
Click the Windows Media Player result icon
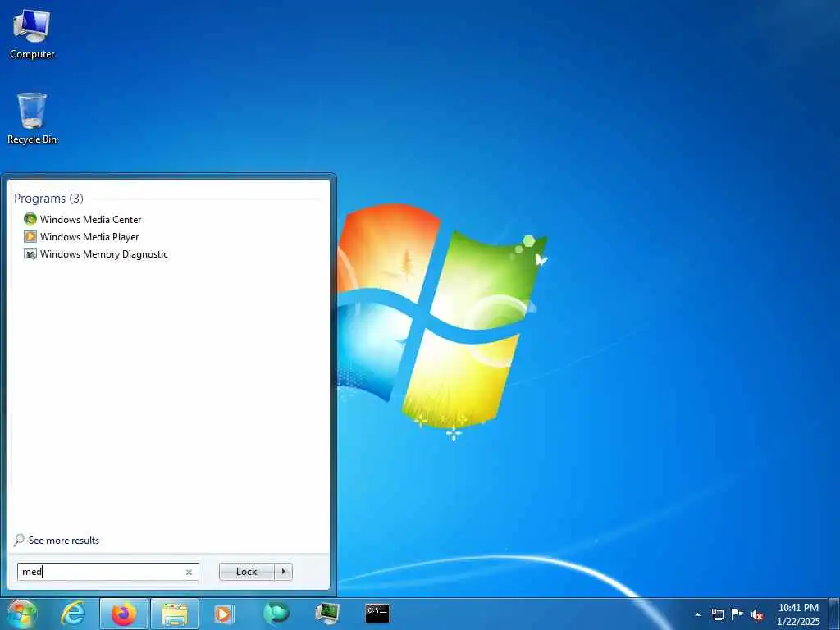(x=30, y=236)
